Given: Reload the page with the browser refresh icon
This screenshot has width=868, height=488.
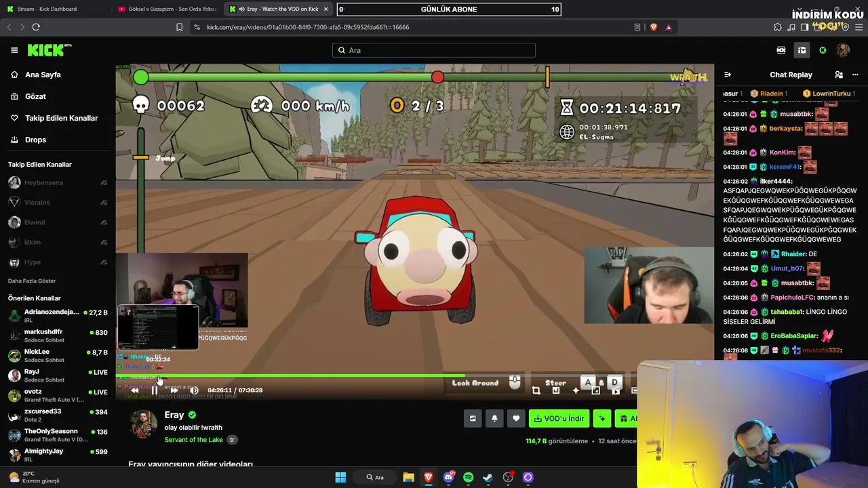Looking at the screenshot, I should (36, 27).
